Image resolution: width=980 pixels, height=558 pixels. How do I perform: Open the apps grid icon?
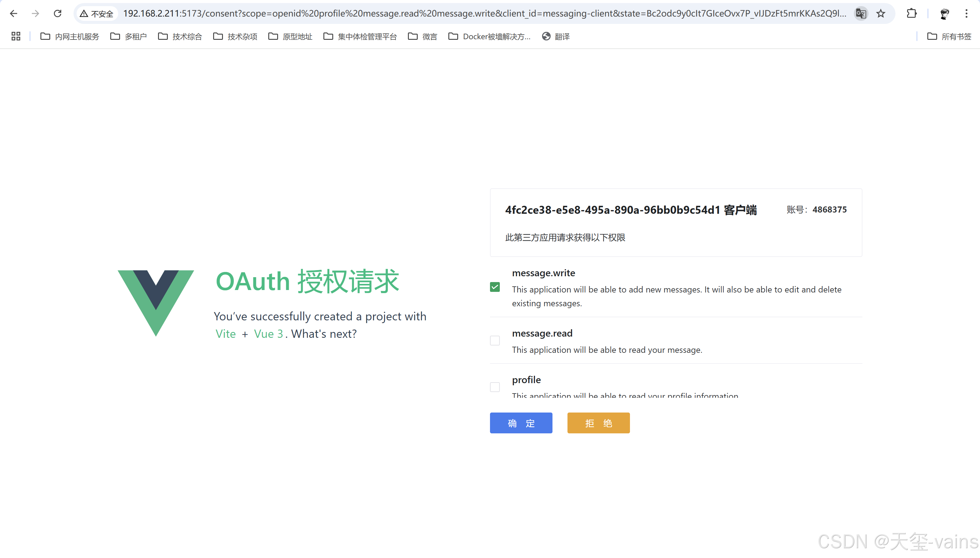pyautogui.click(x=16, y=36)
